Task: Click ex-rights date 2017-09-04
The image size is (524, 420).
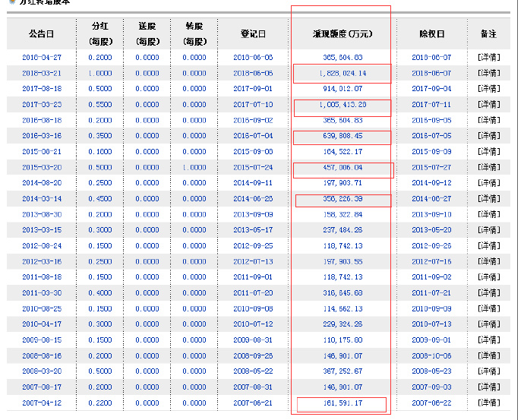Action: pyautogui.click(x=431, y=89)
